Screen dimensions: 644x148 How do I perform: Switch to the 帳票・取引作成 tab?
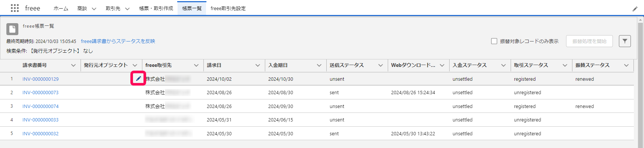point(156,8)
